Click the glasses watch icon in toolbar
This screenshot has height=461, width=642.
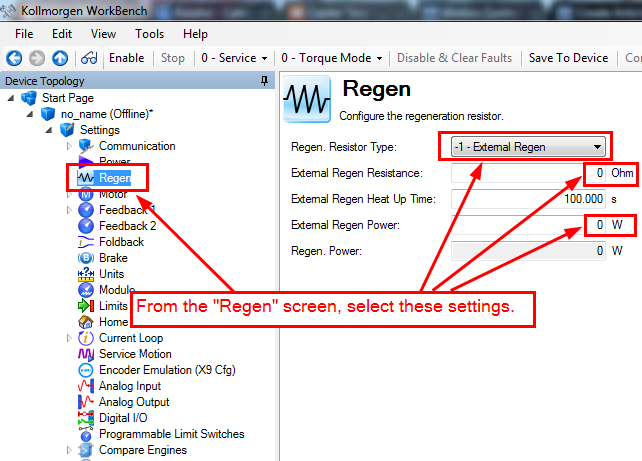89,58
